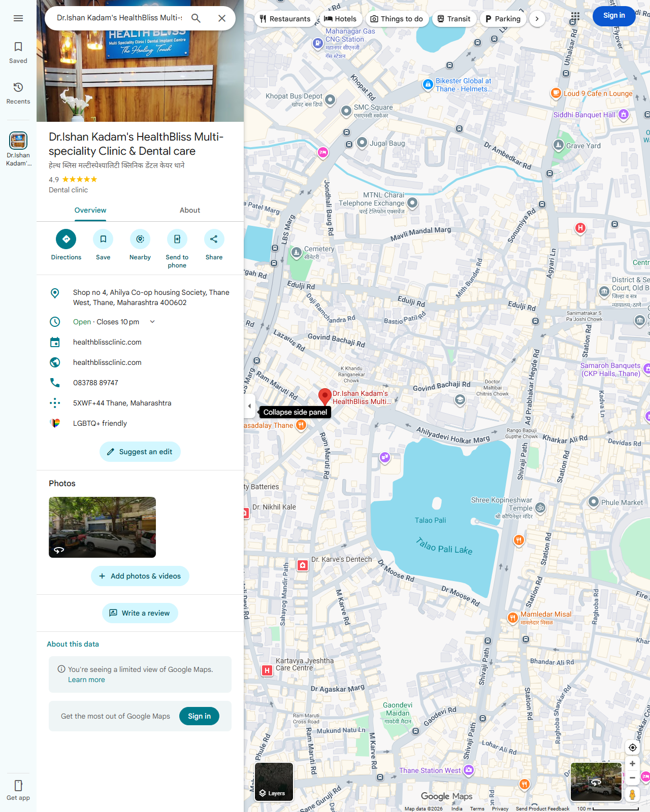Show more category chips arrow
The image size is (650, 812).
537,19
